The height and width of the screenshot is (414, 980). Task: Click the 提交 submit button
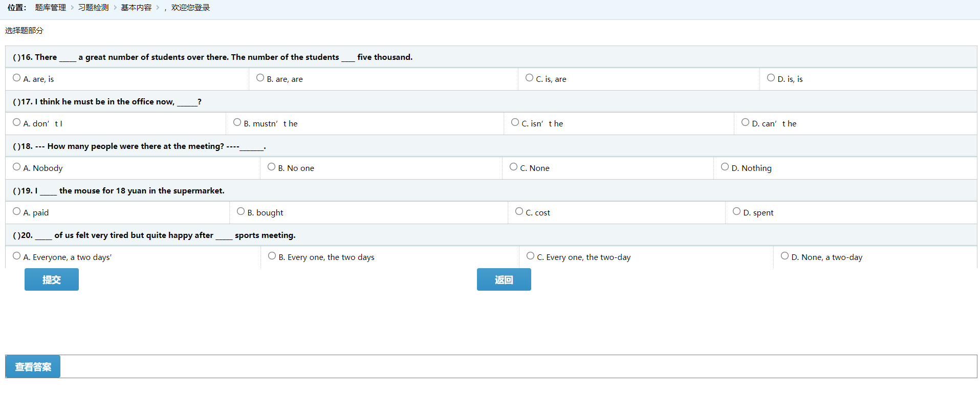pos(52,279)
